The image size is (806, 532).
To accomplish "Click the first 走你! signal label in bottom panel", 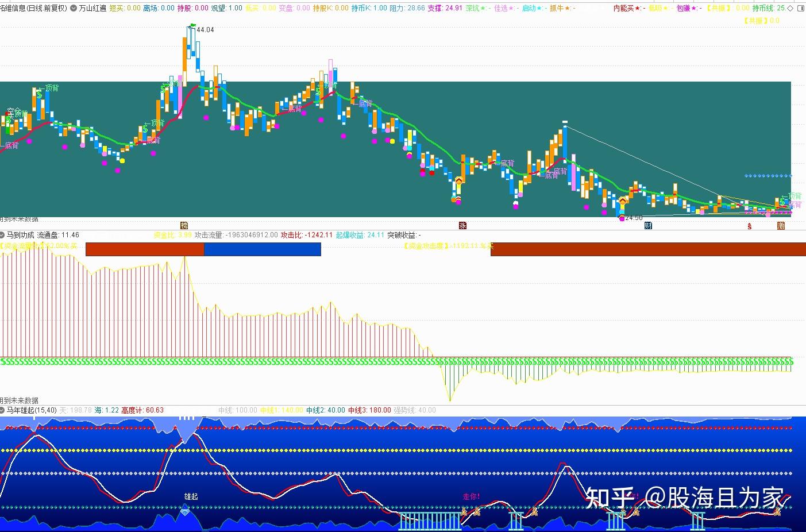I will [x=471, y=496].
